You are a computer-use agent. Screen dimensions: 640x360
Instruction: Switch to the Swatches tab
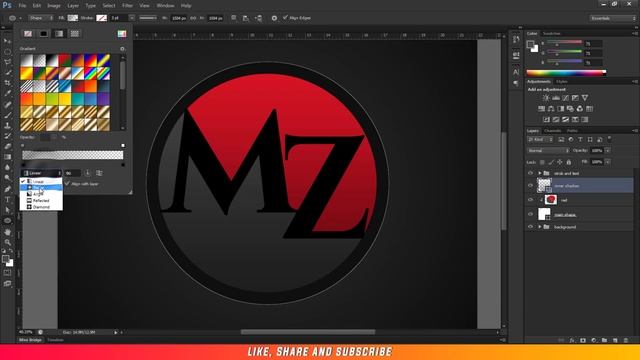tap(552, 33)
